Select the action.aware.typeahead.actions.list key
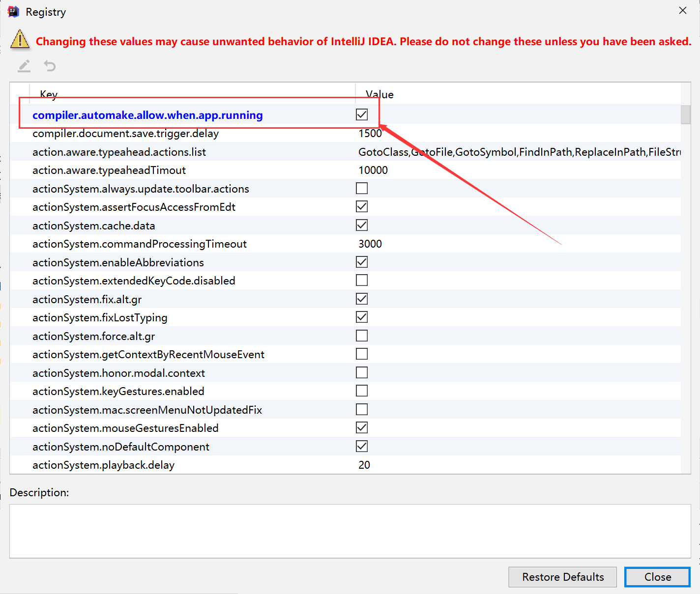The height and width of the screenshot is (594, 700). pyautogui.click(x=119, y=152)
